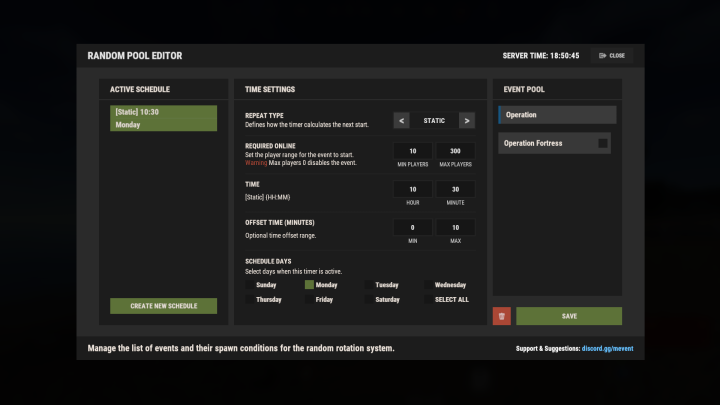Enable the Tuesday checkbox

click(369, 285)
